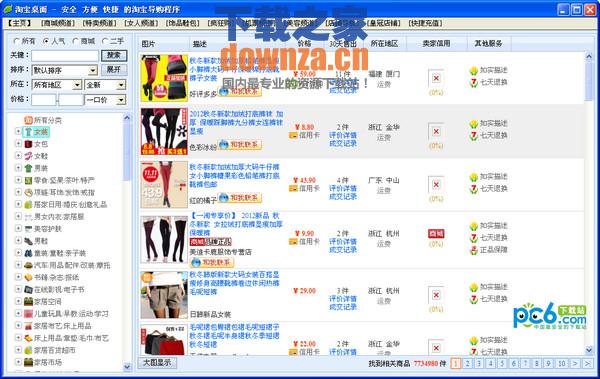Click the 女装 category icon
The image size is (600, 379).
click(28, 132)
